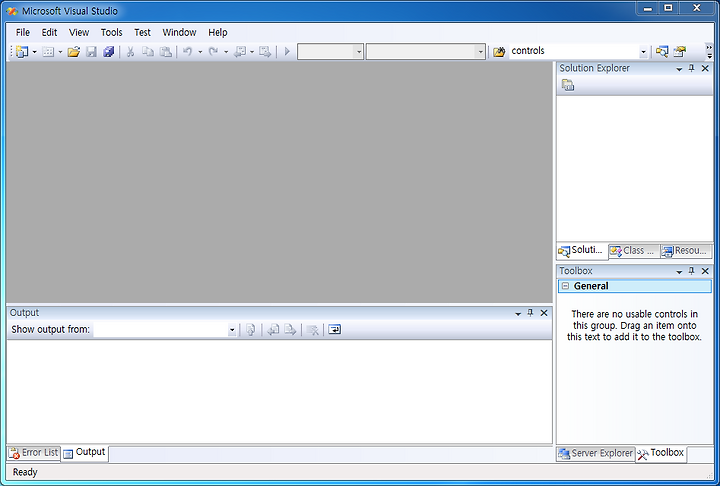Image resolution: width=720 pixels, height=486 pixels.
Task: Close the Output panel
Action: (x=544, y=313)
